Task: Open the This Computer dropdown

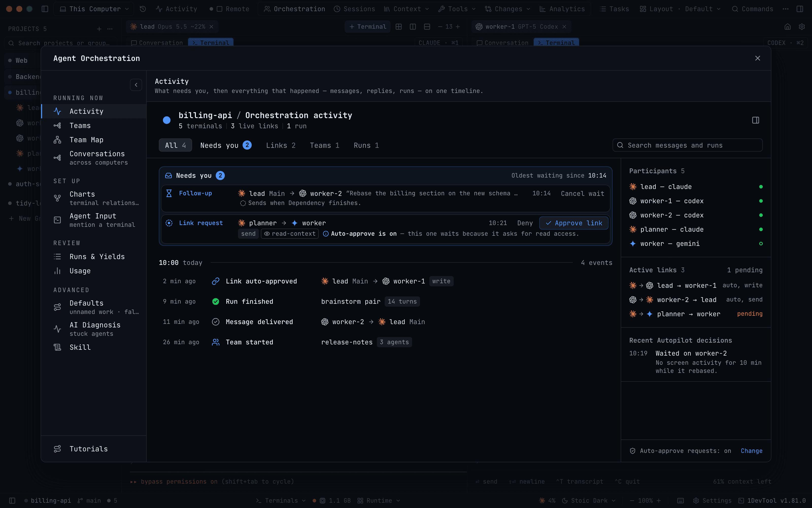Action: (94, 9)
